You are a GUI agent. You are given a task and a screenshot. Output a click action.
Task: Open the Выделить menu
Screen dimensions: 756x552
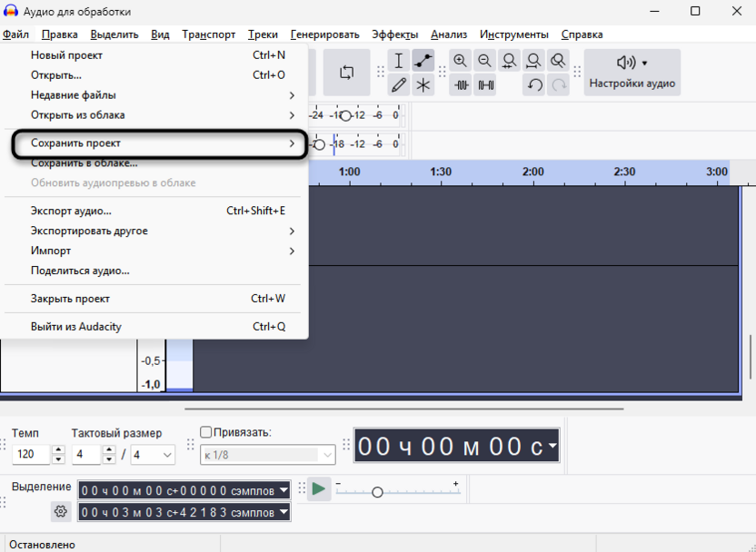(114, 34)
